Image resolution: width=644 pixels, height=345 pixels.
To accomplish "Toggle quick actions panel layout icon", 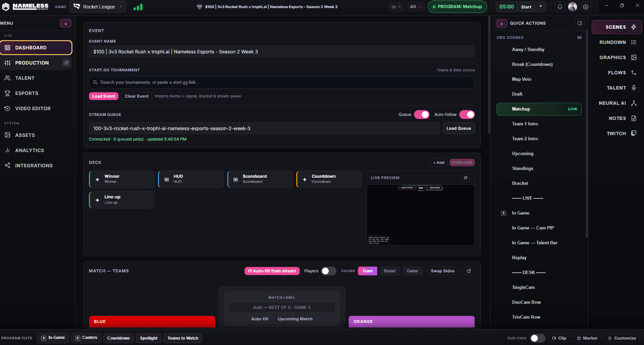I will pyautogui.click(x=580, y=23).
